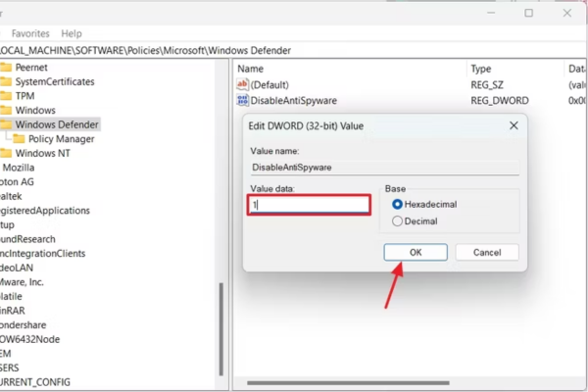Click the registry address bar path
This screenshot has height=392, width=588.
(x=145, y=50)
